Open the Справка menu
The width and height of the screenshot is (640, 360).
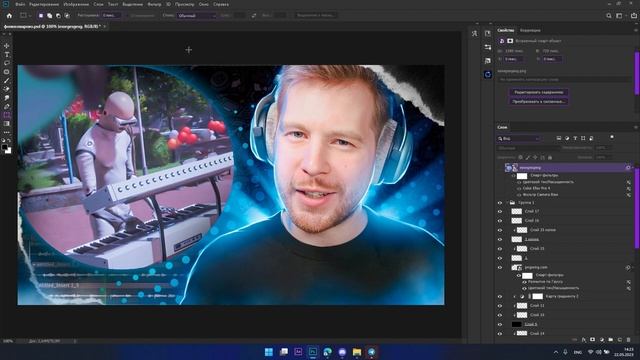coord(221,4)
